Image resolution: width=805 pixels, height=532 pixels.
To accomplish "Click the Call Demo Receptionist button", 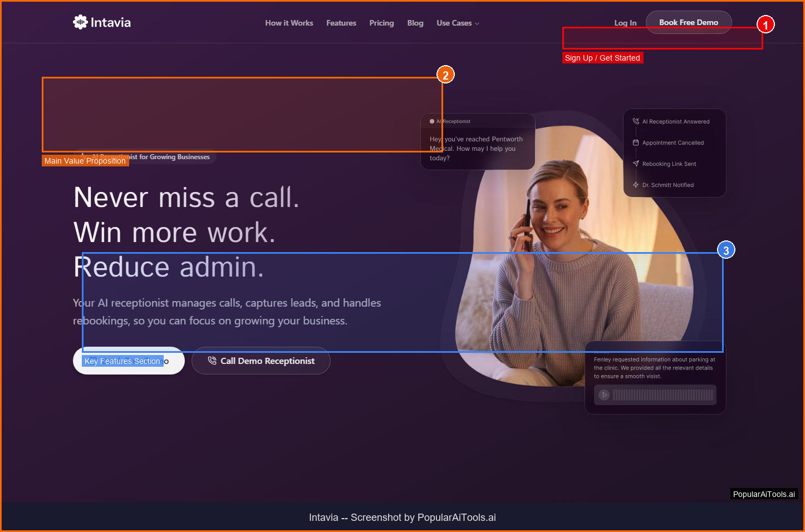I will (261, 361).
